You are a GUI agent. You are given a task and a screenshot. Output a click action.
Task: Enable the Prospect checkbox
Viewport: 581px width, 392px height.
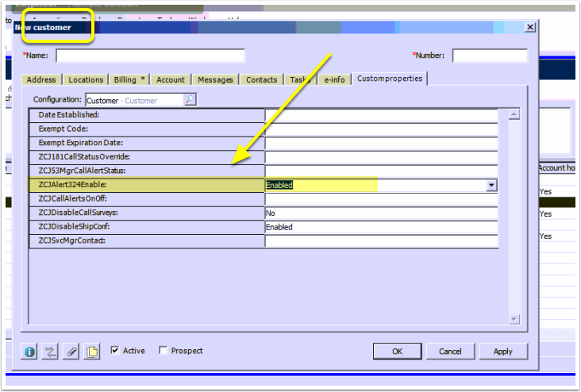(x=163, y=350)
